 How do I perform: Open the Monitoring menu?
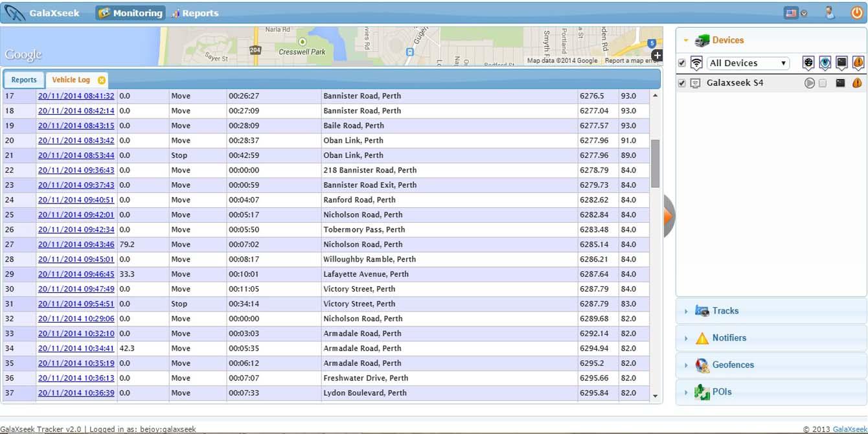[130, 13]
